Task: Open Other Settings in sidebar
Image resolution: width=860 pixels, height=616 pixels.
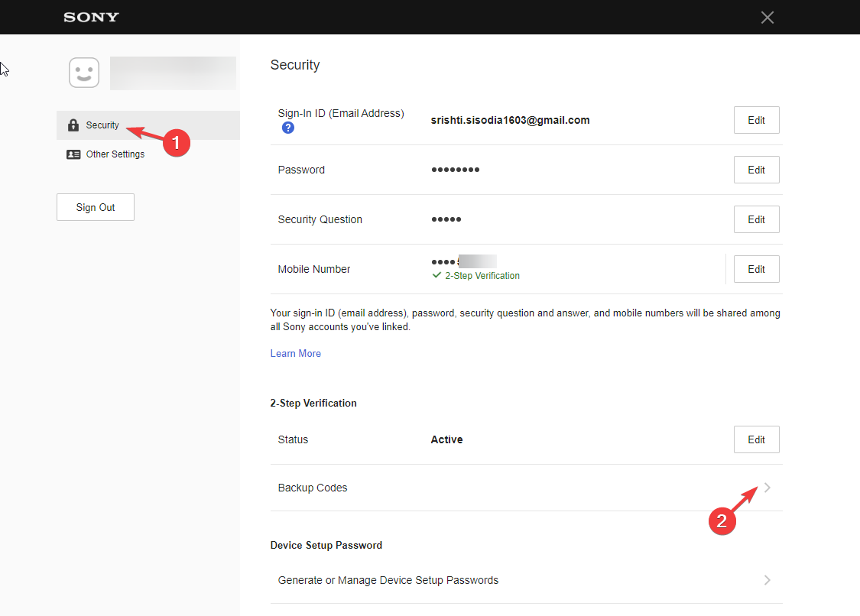Action: click(x=115, y=154)
